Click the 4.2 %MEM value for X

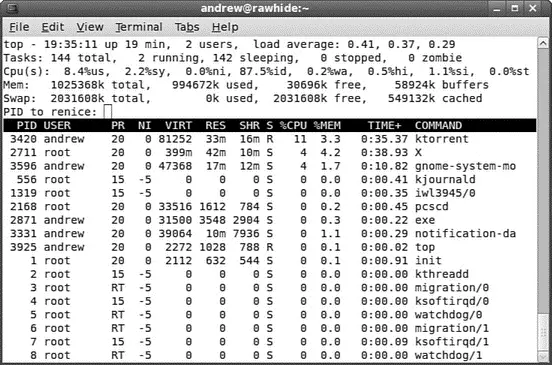[x=331, y=153]
